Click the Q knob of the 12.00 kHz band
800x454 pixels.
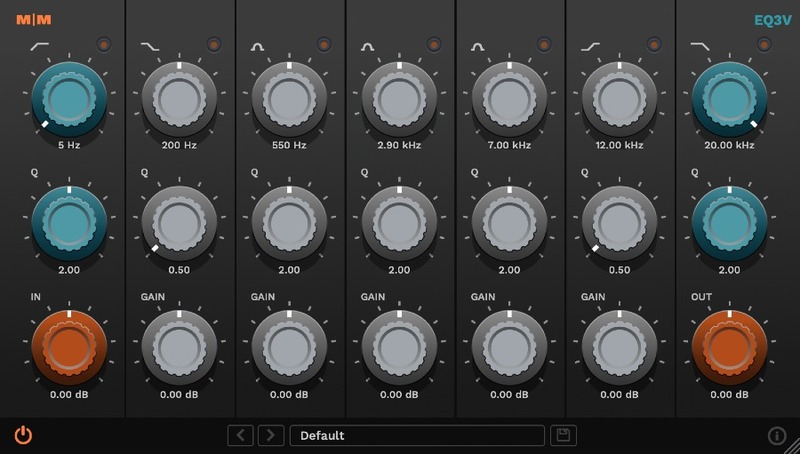(x=619, y=223)
